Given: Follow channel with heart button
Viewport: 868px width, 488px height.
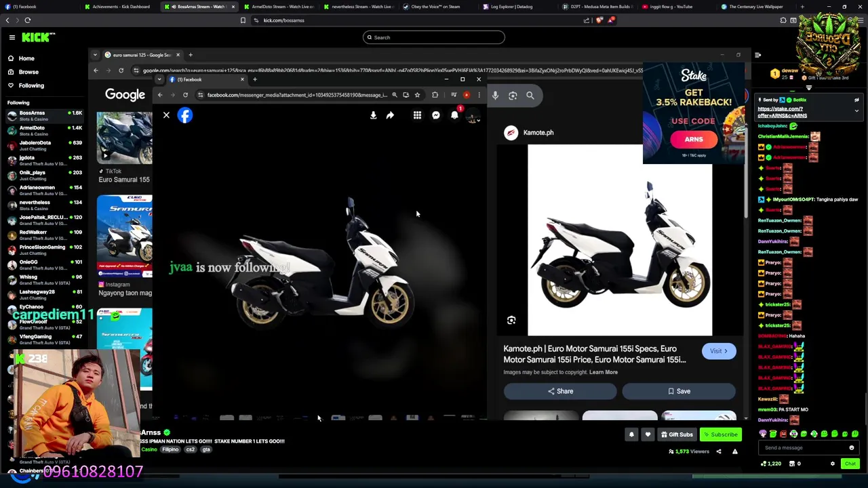Looking at the screenshot, I should (648, 434).
